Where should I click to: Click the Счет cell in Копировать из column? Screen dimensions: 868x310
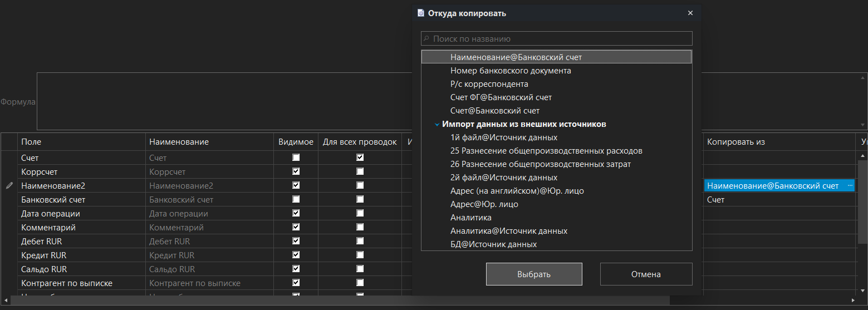coord(779,200)
